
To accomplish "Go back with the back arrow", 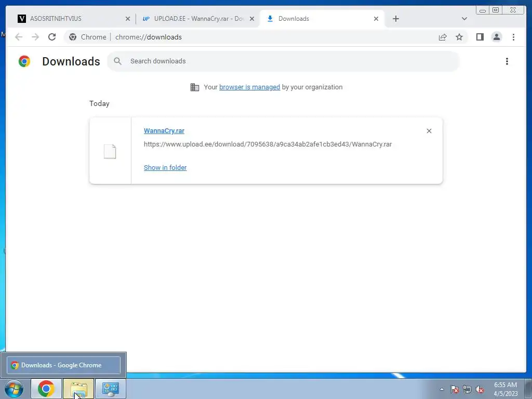I will pos(19,37).
